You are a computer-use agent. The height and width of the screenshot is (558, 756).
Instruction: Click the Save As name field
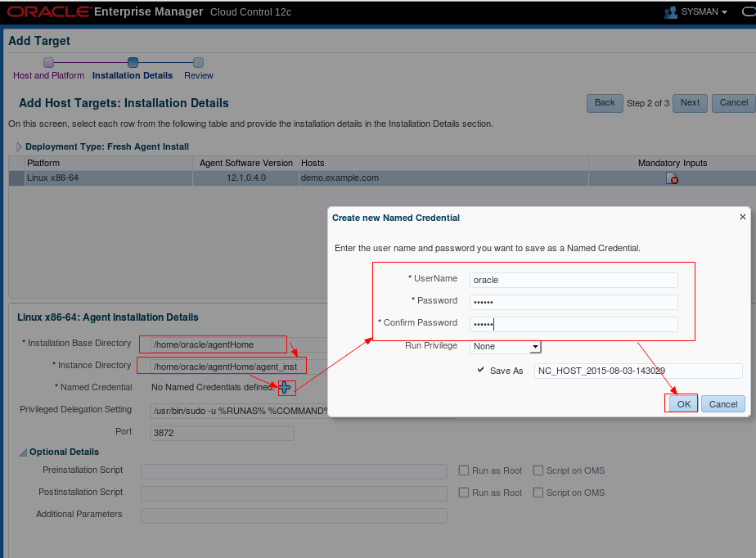coord(638,371)
